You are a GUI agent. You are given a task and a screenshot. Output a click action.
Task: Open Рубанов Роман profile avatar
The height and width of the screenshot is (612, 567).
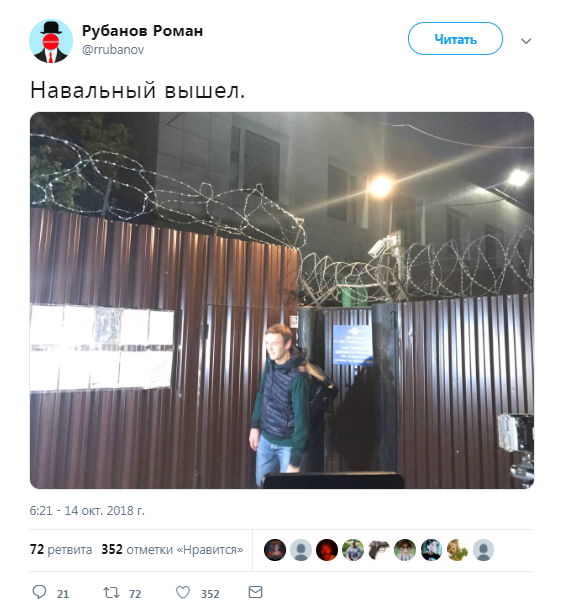point(51,41)
